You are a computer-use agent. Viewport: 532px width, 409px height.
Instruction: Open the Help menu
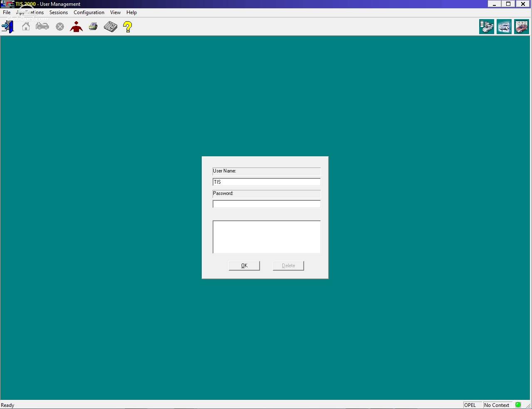tap(131, 12)
